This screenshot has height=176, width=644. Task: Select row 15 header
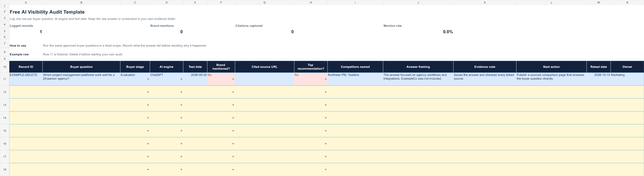pyautogui.click(x=4, y=131)
